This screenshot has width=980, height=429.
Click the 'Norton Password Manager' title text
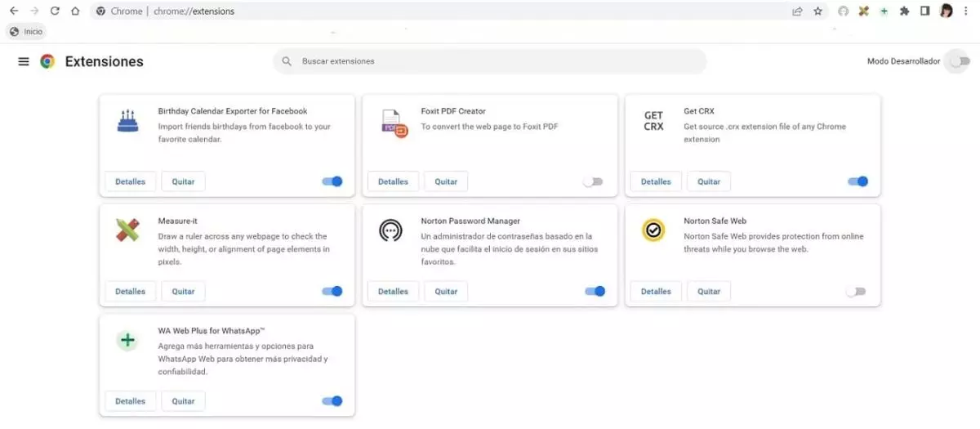point(470,221)
